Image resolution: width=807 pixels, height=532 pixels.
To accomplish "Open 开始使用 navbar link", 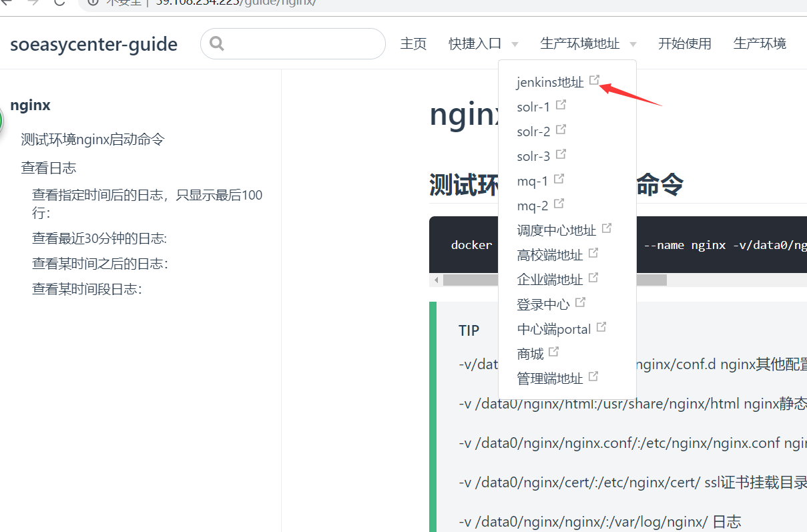I will (x=685, y=43).
